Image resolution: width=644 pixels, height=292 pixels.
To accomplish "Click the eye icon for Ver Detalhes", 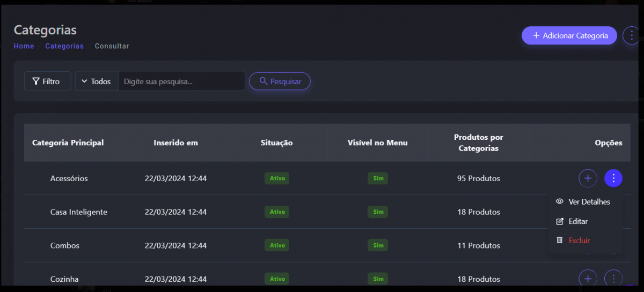I will [x=560, y=201].
